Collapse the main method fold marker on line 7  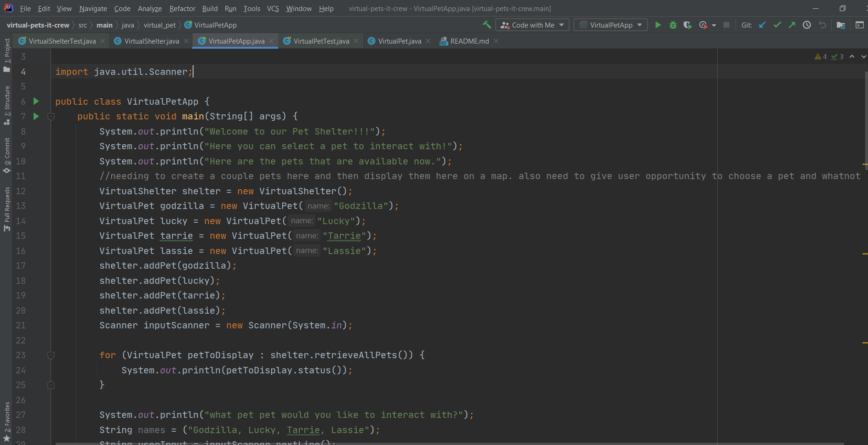pos(51,117)
